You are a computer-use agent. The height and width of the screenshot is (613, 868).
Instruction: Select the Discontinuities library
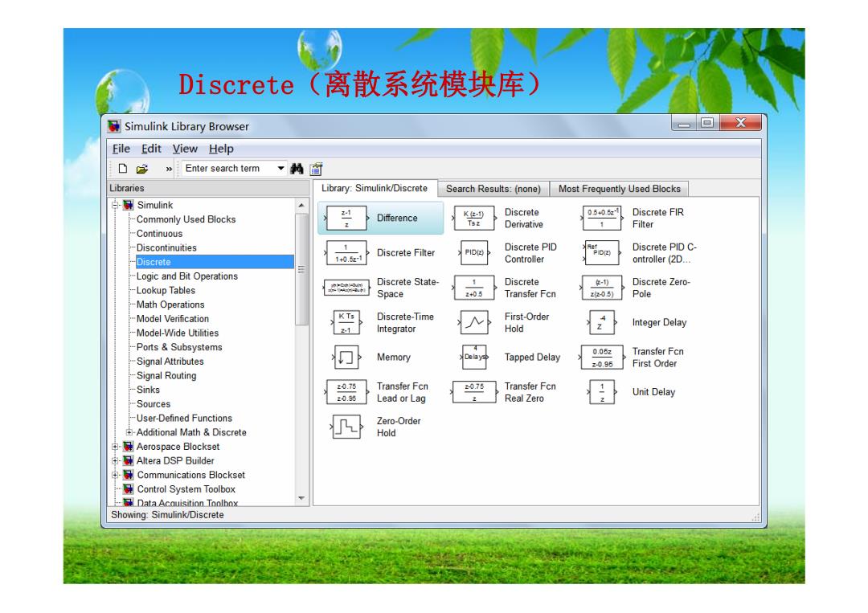point(166,248)
